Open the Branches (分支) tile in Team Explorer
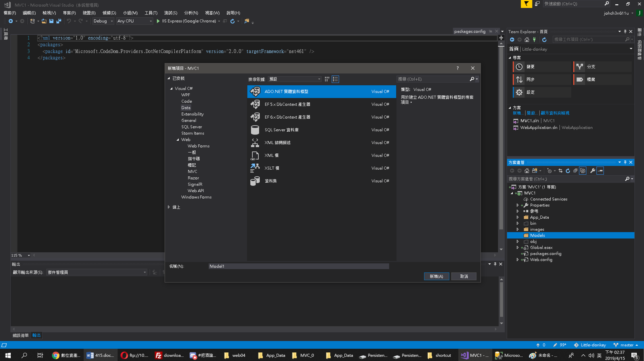This screenshot has width=644, height=361. (x=602, y=67)
